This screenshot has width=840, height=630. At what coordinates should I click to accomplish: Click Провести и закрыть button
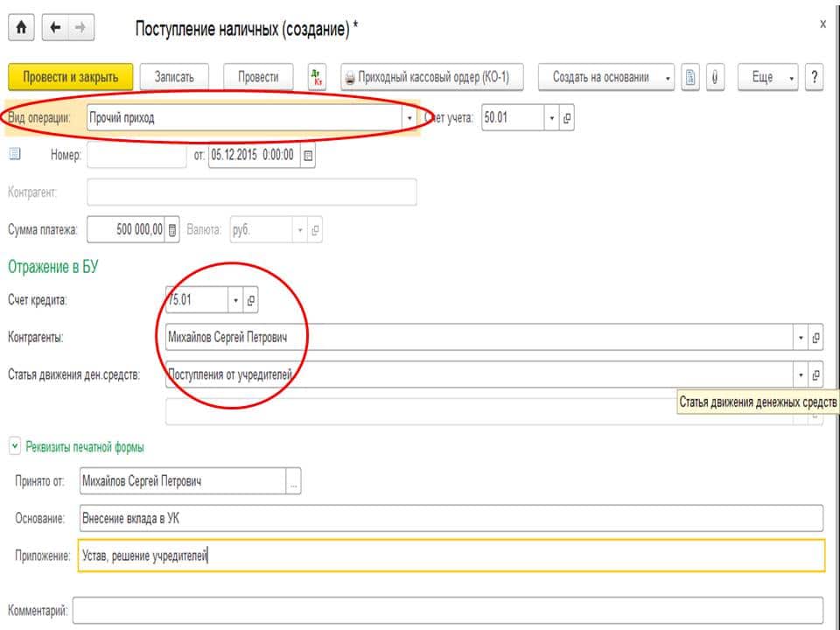click(71, 77)
